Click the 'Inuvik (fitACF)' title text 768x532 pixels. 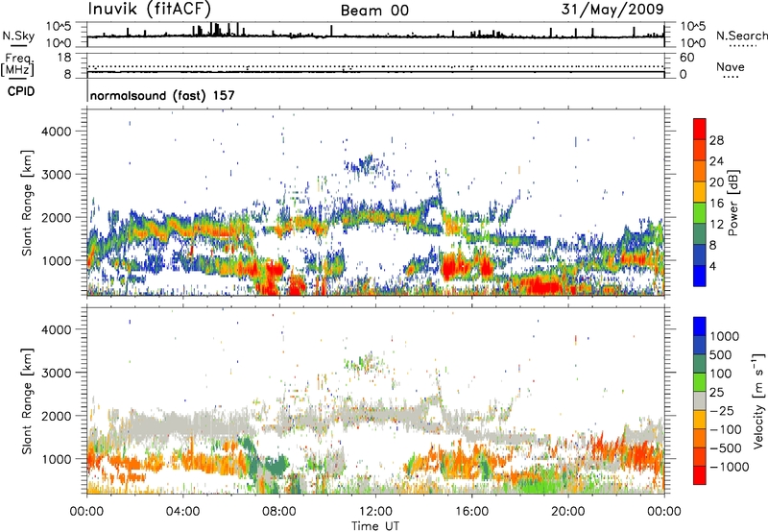click(150, 9)
